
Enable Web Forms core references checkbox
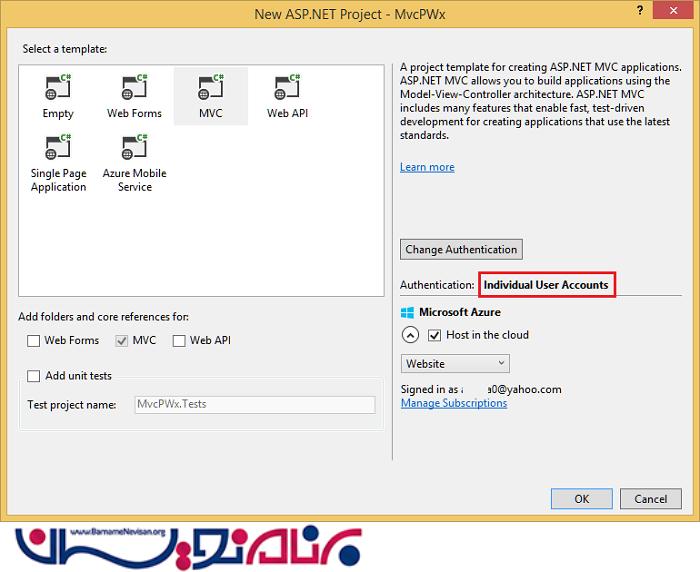pos(33,341)
